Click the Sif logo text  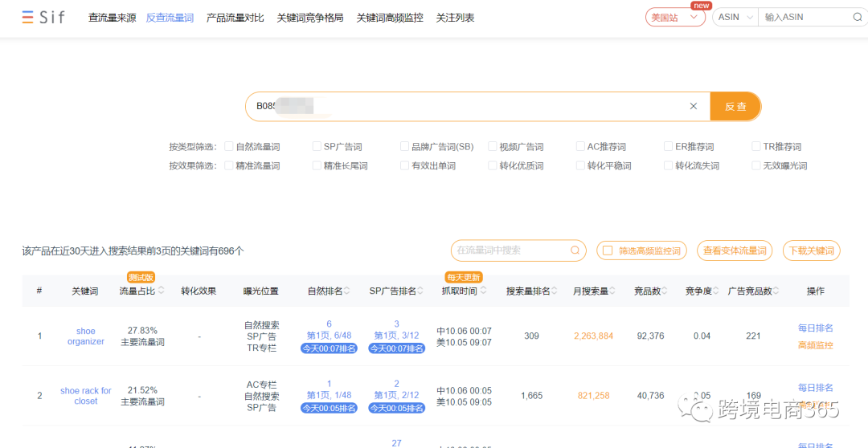tap(51, 17)
